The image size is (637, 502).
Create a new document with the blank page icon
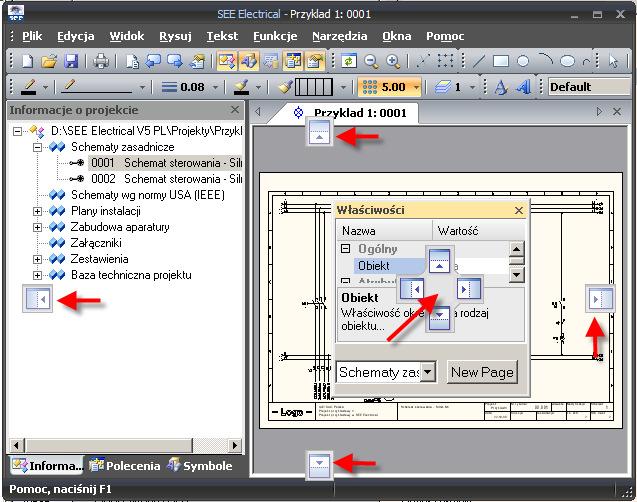point(27,61)
